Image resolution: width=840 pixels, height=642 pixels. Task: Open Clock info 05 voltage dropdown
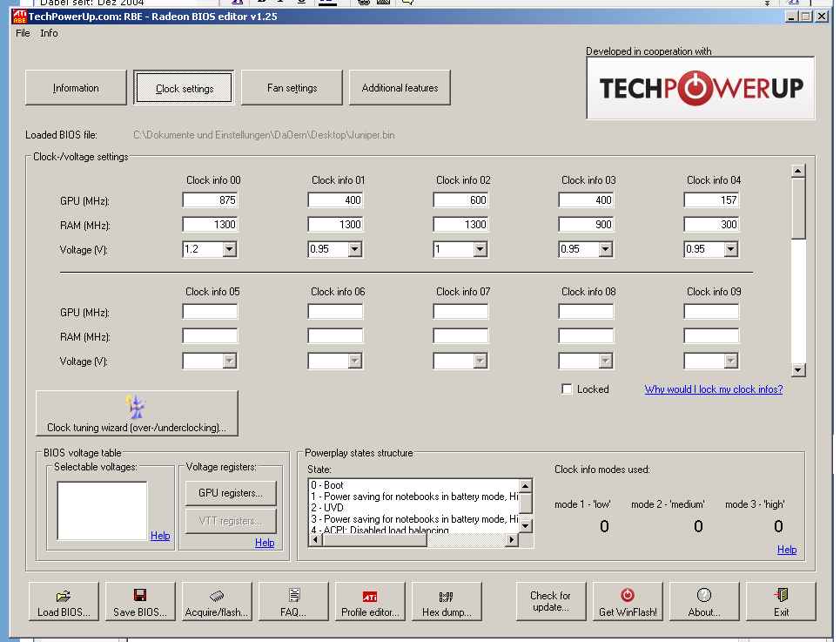click(x=229, y=361)
